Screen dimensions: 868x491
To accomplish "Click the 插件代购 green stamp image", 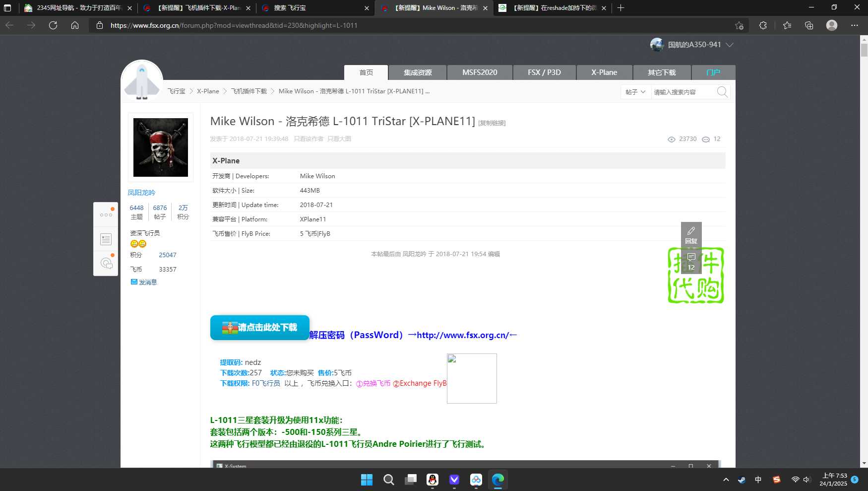I will [696, 276].
